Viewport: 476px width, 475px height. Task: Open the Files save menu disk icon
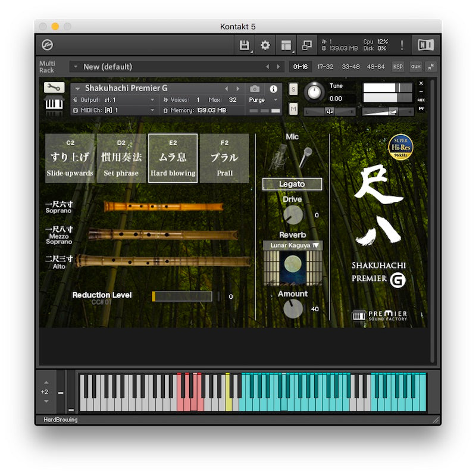pos(244,45)
